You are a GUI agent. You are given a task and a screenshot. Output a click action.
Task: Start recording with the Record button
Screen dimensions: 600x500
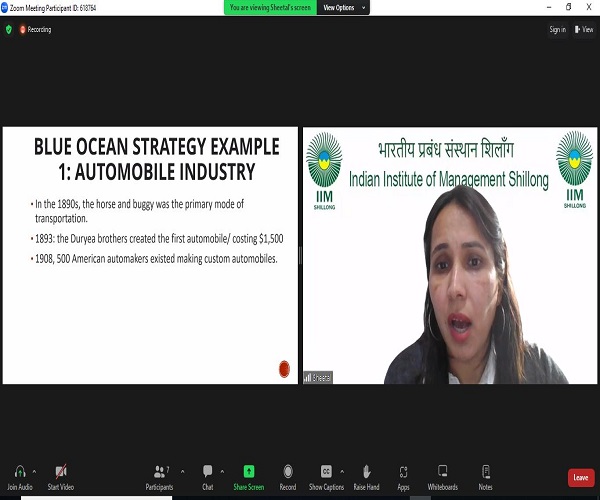(288, 477)
